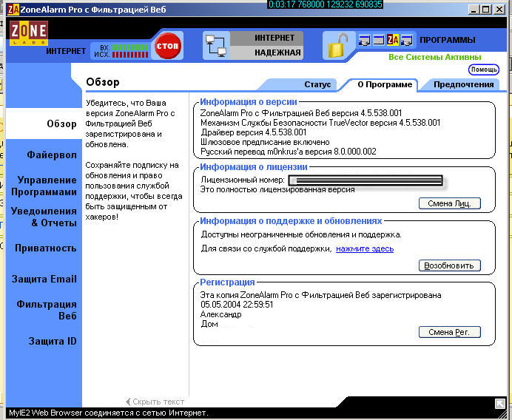Click the Драйвер версия 4.5.538.001 line
This screenshot has width=512, height=420.
coord(253,132)
